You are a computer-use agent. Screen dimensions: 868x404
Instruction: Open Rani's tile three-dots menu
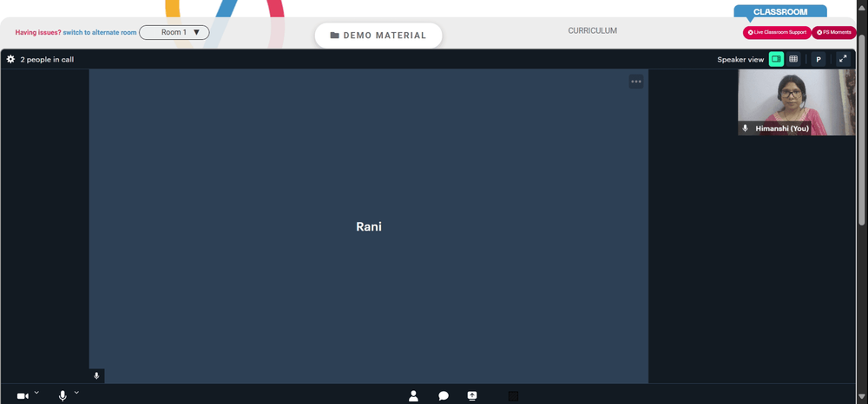click(636, 81)
